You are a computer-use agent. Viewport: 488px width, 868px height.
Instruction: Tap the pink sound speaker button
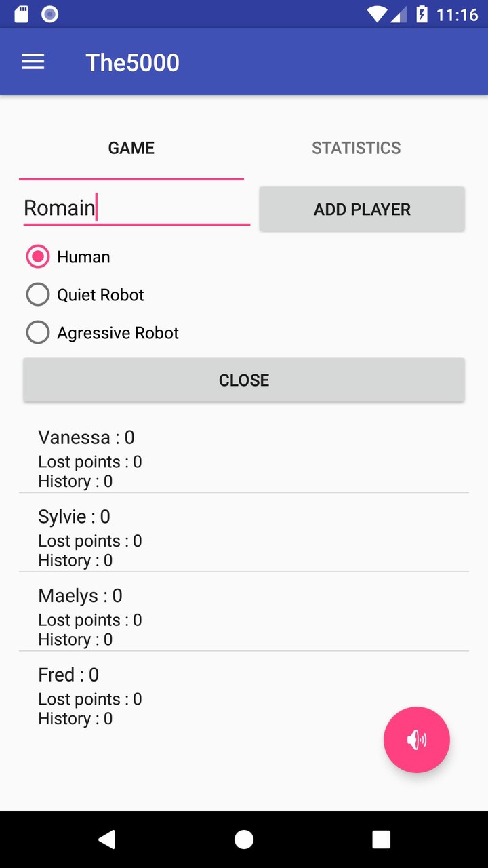[x=416, y=739]
